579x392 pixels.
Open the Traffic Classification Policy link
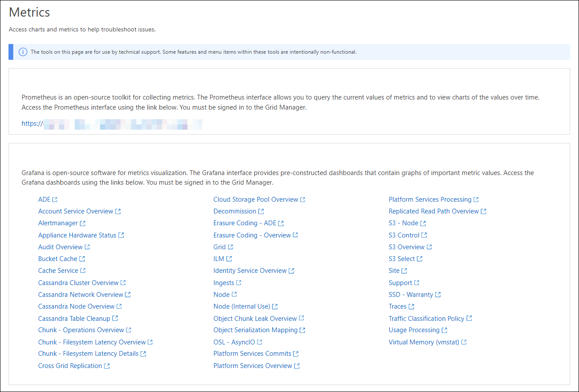point(426,319)
